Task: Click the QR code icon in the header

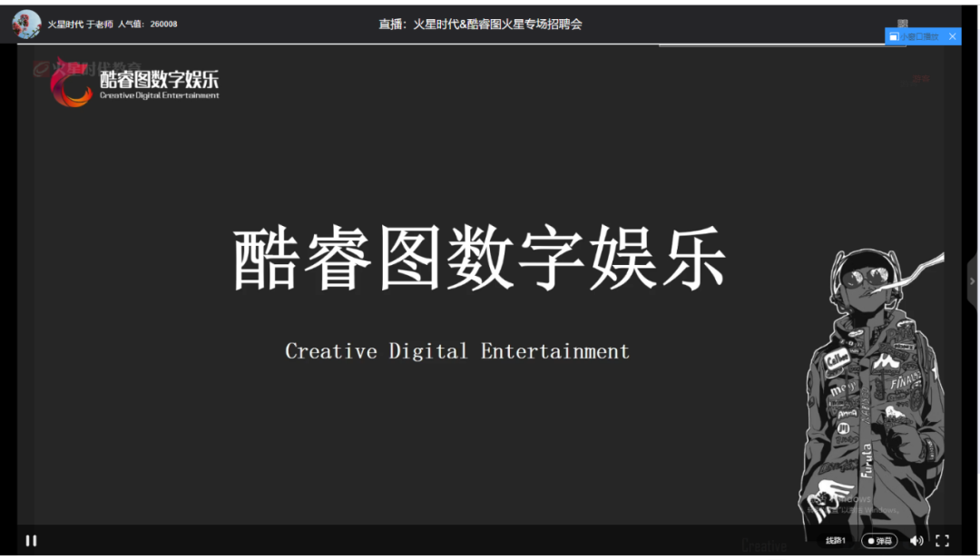Action: [903, 24]
